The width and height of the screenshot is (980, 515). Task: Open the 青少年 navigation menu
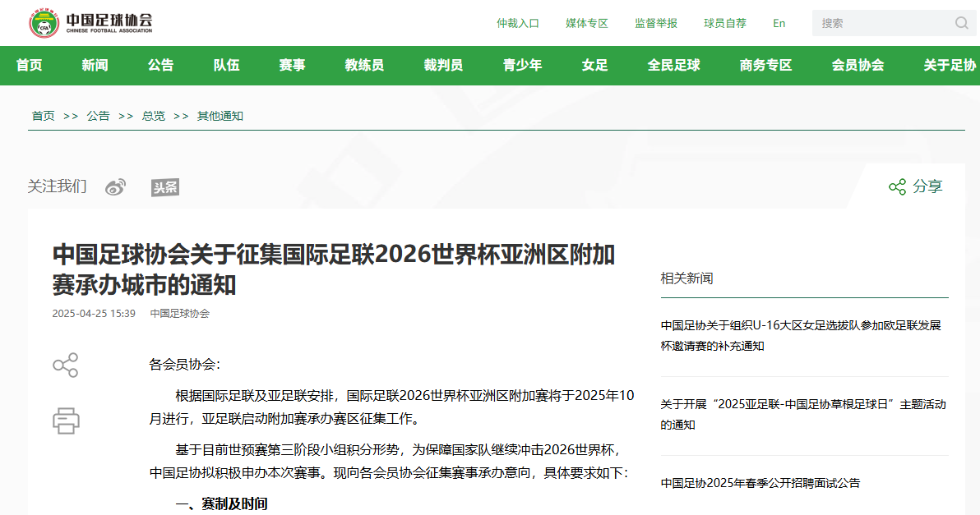tap(522, 65)
